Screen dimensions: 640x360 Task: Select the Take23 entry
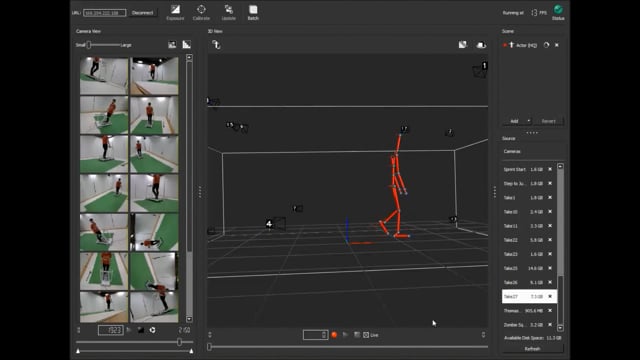point(529,254)
